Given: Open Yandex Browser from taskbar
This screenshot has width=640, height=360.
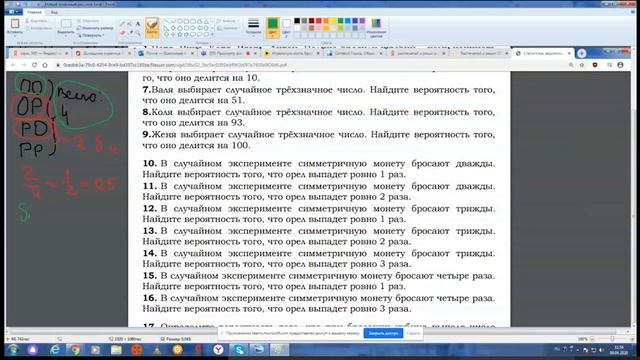Looking at the screenshot, I should point(218,349).
